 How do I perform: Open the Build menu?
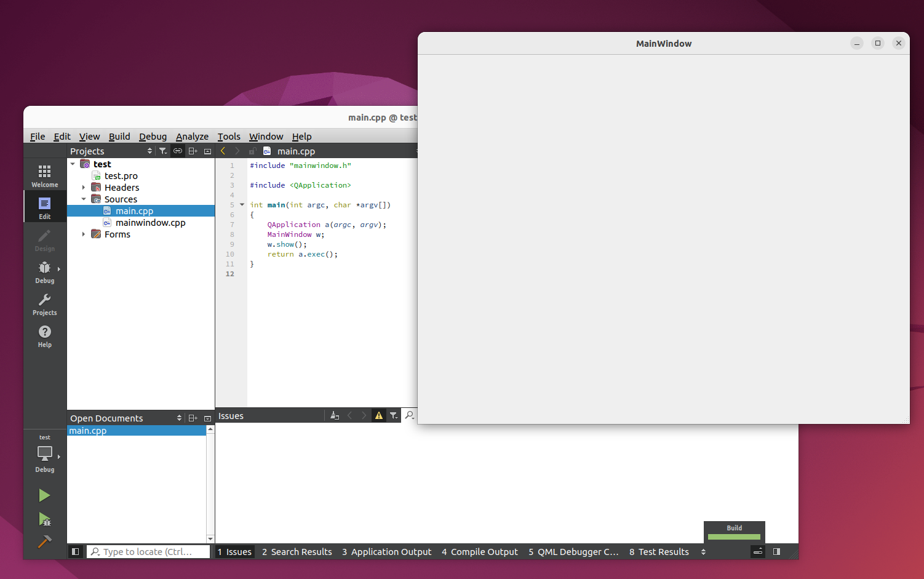(x=119, y=136)
